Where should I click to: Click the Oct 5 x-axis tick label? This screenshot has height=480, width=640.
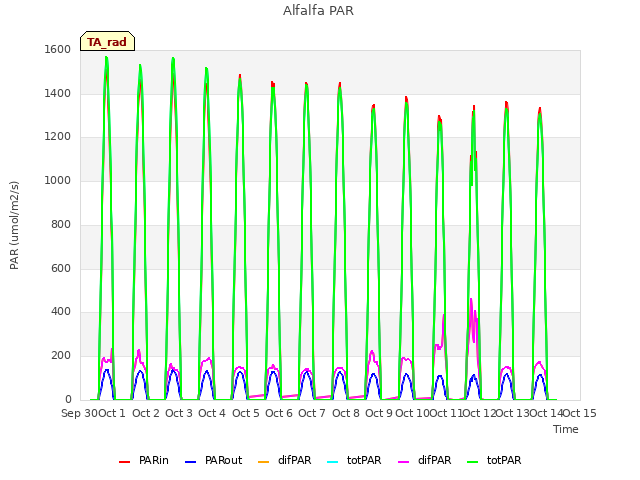tap(246, 413)
